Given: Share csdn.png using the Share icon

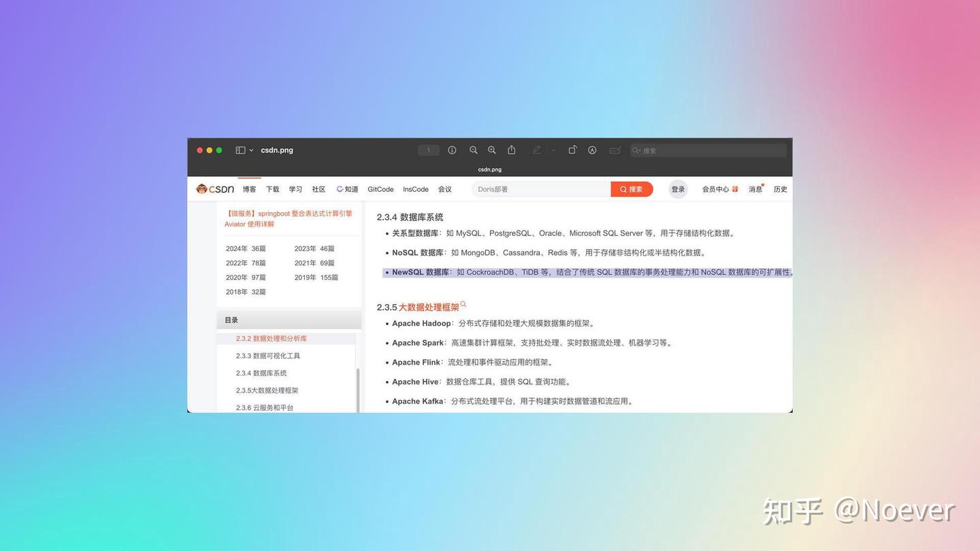Looking at the screenshot, I should coord(511,150).
